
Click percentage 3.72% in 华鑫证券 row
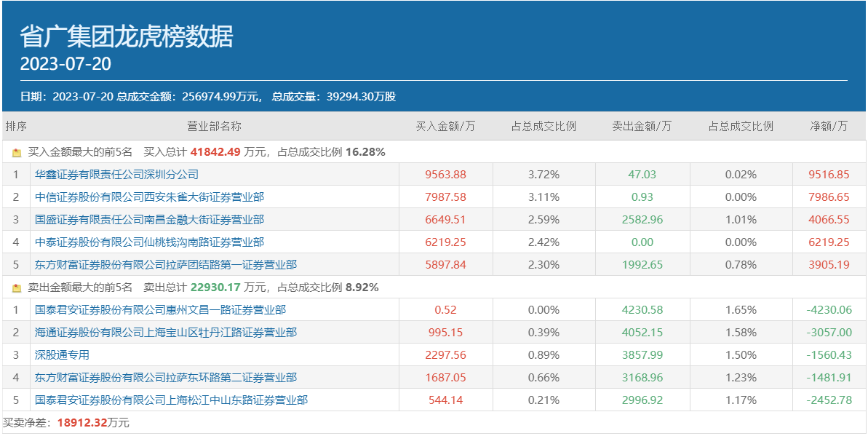(544, 175)
